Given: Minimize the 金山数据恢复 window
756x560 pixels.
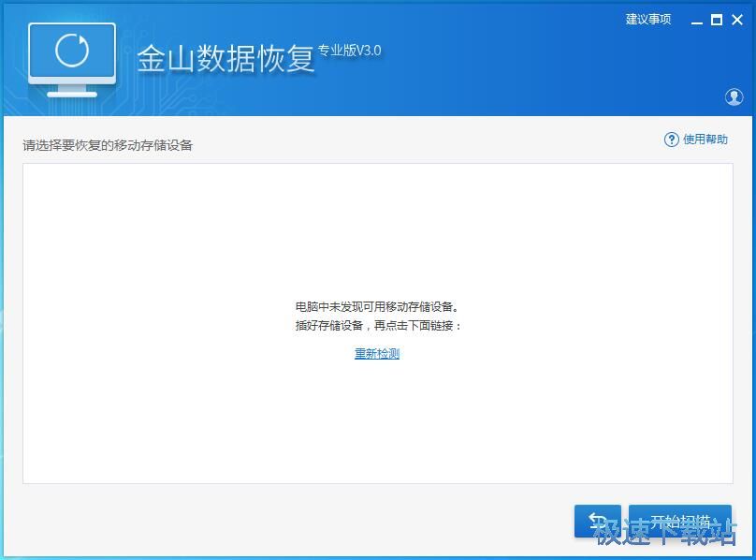Looking at the screenshot, I should click(697, 21).
